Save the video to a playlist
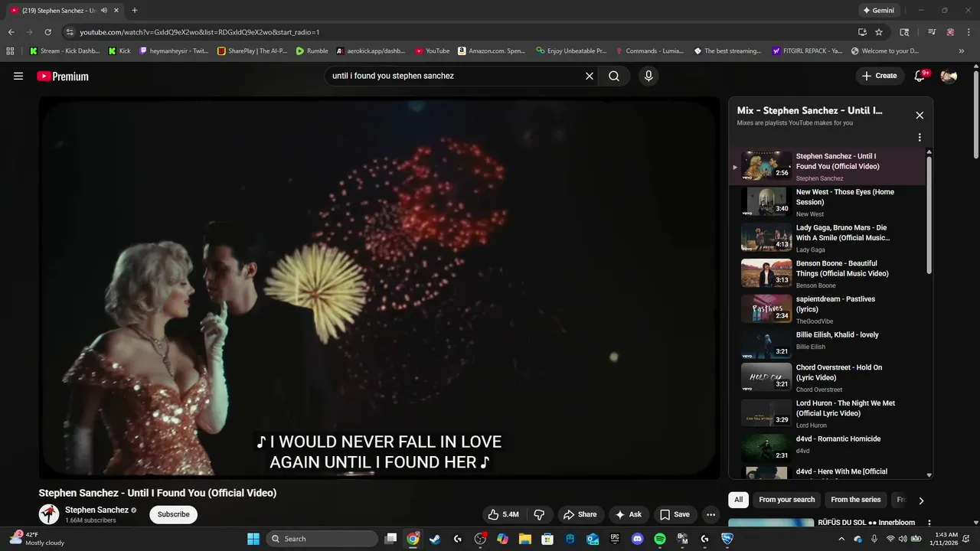 tap(675, 514)
